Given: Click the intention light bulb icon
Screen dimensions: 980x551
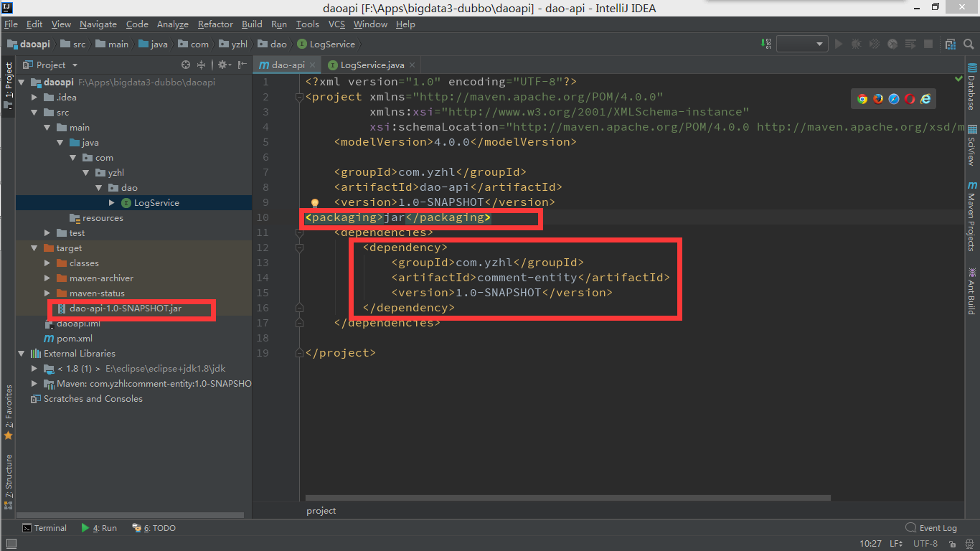Looking at the screenshot, I should coord(314,203).
